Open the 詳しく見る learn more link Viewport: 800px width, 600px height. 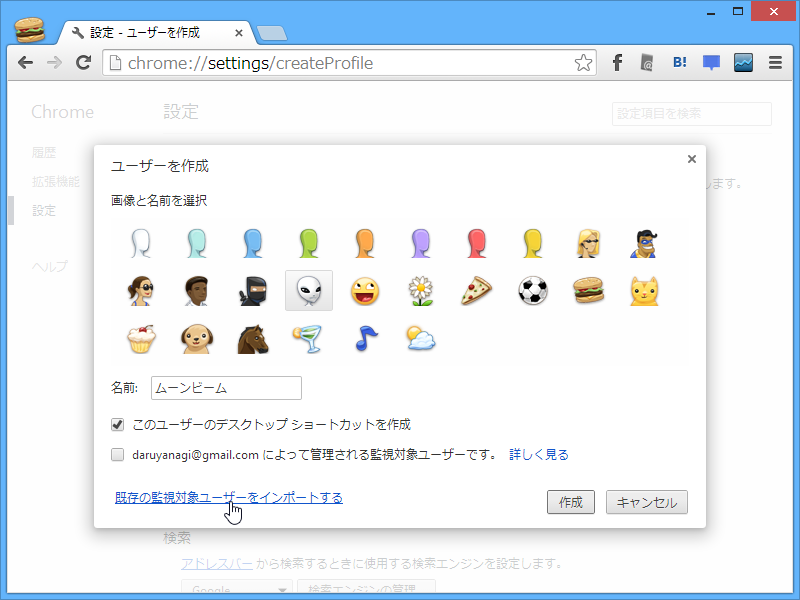(539, 455)
